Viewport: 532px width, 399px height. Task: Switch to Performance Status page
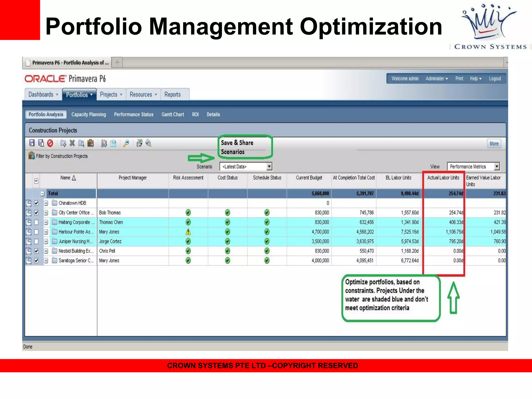click(134, 114)
